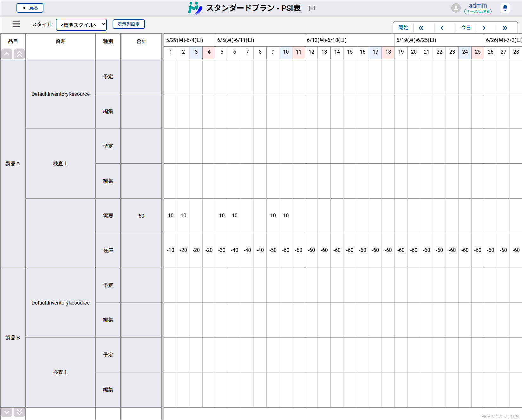522x420 pixels.
Task: Select the day 10 column header
Action: 286,52
